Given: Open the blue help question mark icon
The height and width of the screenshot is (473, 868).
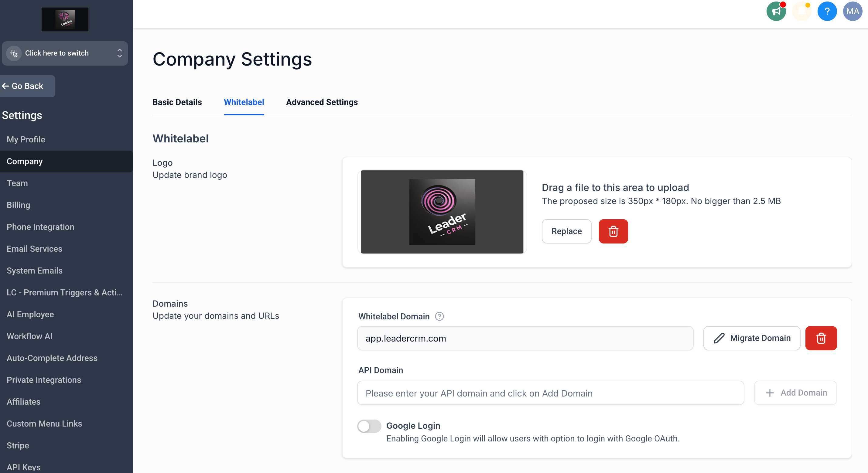Looking at the screenshot, I should (827, 12).
